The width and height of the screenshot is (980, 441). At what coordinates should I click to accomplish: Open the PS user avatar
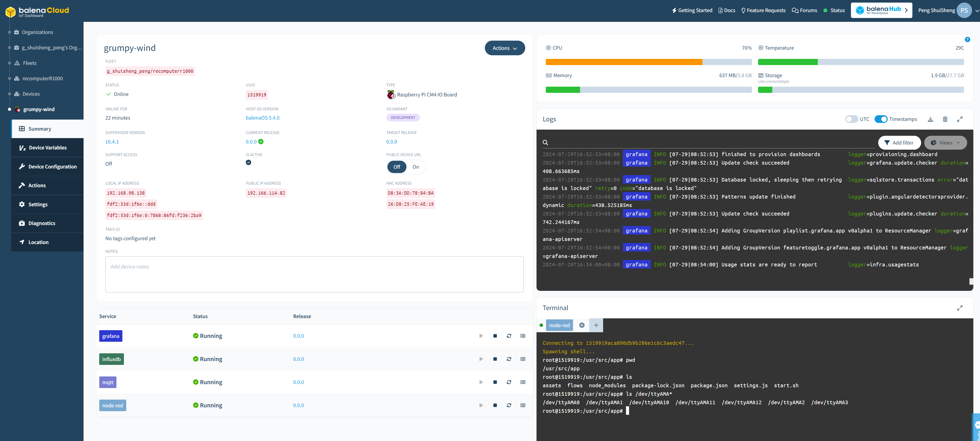click(964, 11)
